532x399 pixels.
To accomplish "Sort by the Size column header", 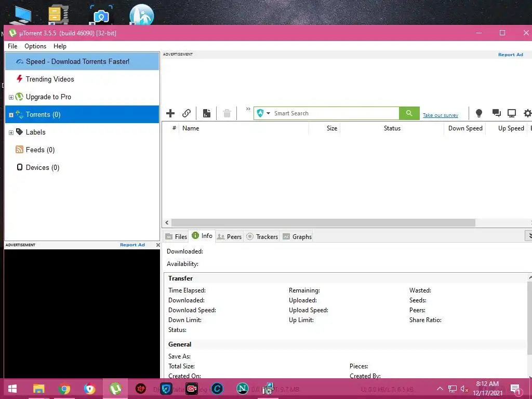I will coord(325,128).
